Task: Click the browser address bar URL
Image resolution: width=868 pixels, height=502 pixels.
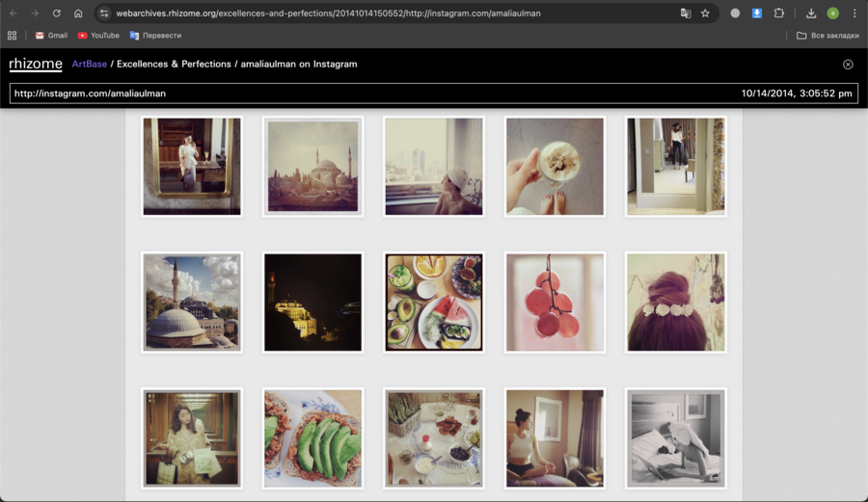Action: coord(328,13)
